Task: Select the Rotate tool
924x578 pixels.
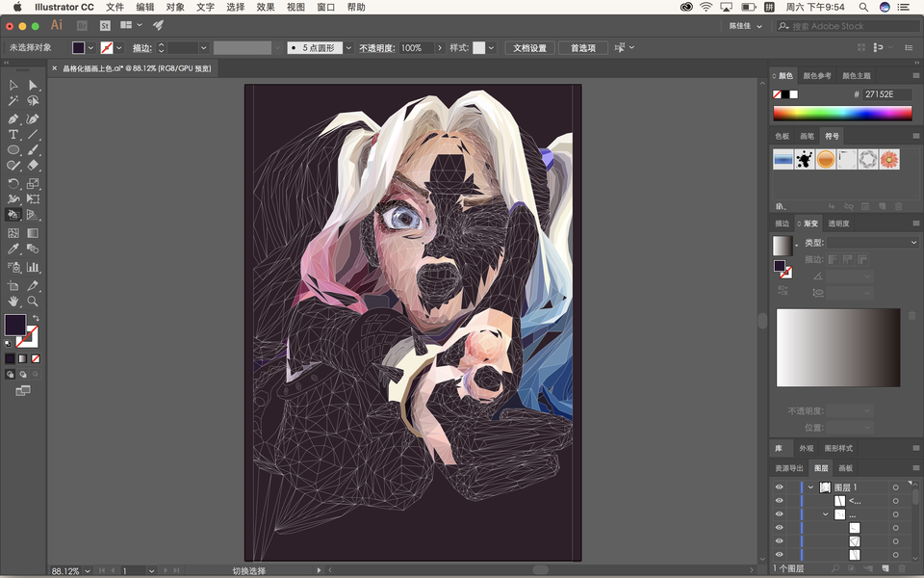Action: click(13, 183)
